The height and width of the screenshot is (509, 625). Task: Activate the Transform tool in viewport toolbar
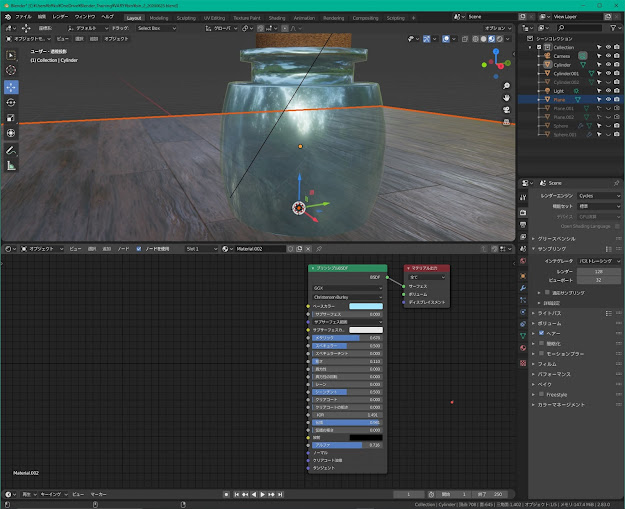point(11,133)
